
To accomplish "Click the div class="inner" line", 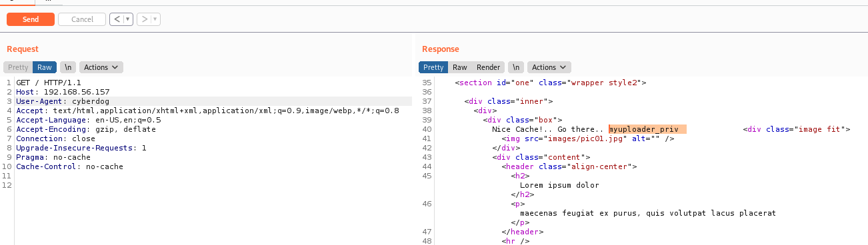I will coord(509,101).
